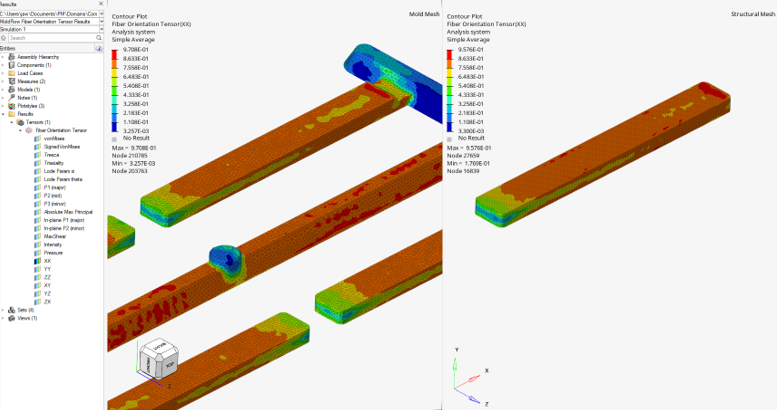Click the Structural Mesh window title label
The height and width of the screenshot is (410, 777).
(x=753, y=14)
